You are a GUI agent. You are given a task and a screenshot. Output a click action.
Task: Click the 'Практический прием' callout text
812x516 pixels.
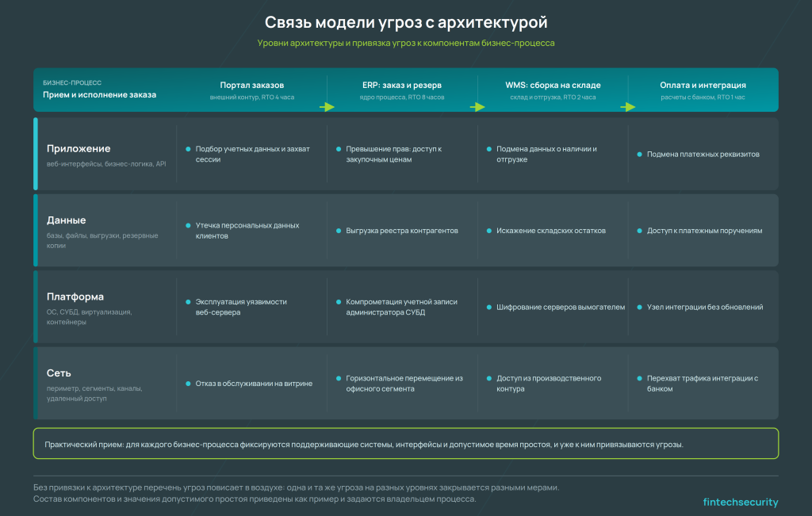click(364, 445)
